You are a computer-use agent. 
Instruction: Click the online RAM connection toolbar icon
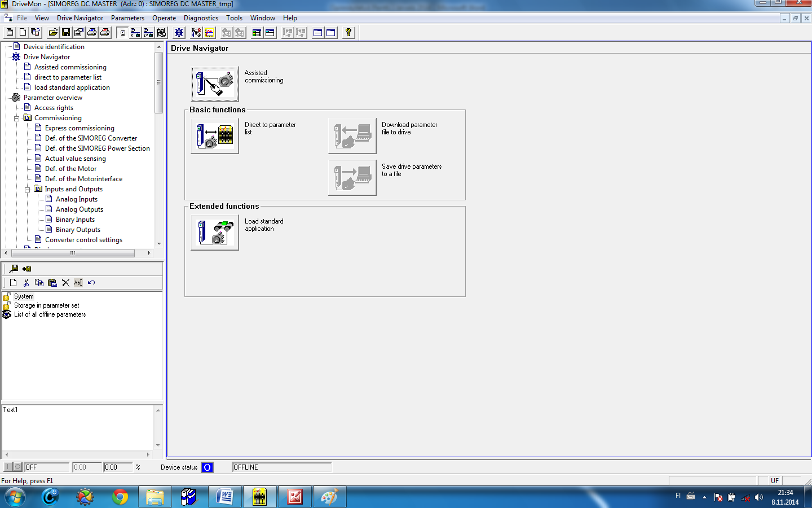135,33
